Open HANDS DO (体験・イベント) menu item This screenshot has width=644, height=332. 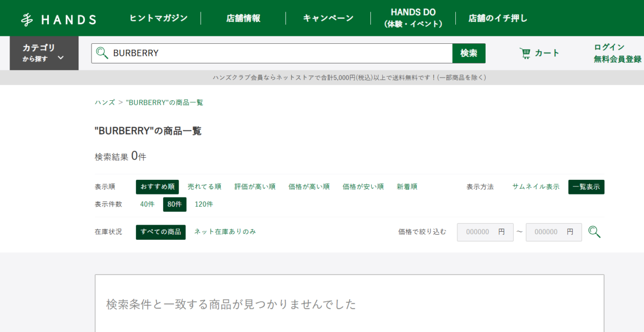413,18
